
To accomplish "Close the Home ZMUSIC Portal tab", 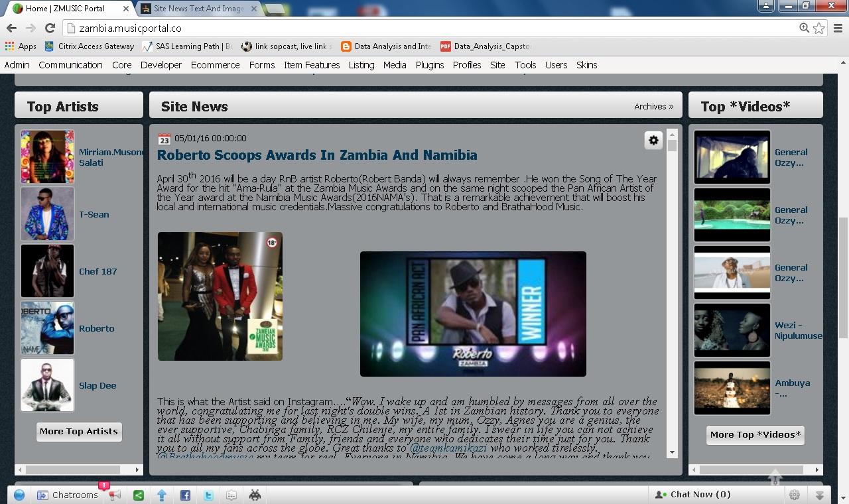I will (126, 9).
